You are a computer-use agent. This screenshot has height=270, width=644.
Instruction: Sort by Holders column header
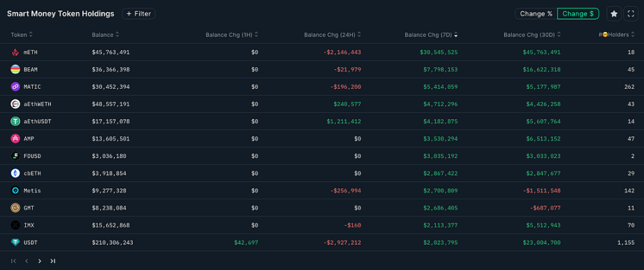click(x=616, y=35)
